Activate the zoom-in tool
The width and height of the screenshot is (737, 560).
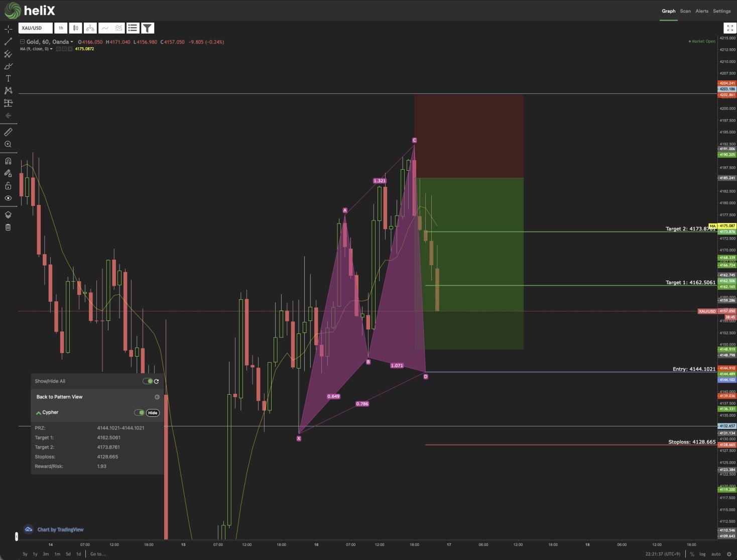click(x=8, y=144)
